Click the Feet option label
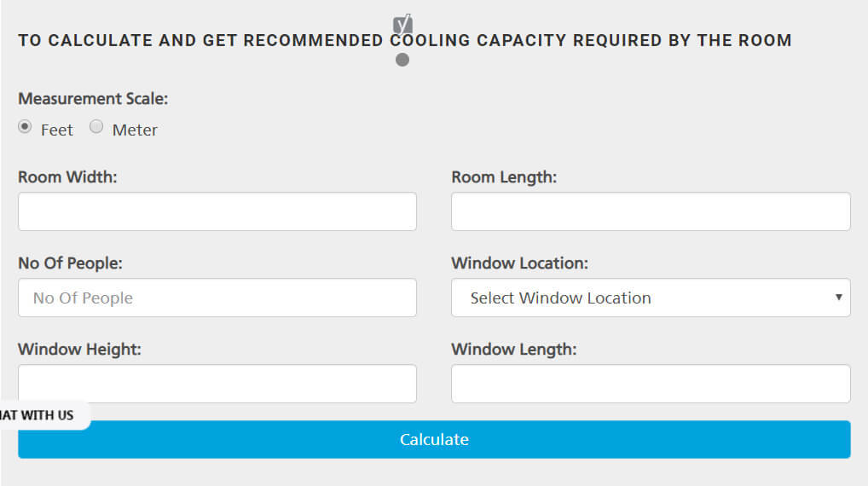868x486 pixels. [57, 130]
